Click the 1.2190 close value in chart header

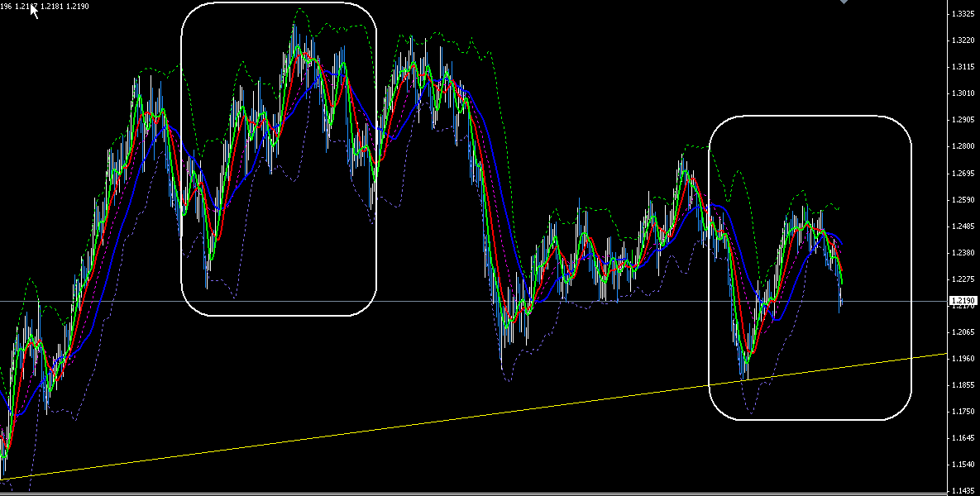(x=78, y=7)
